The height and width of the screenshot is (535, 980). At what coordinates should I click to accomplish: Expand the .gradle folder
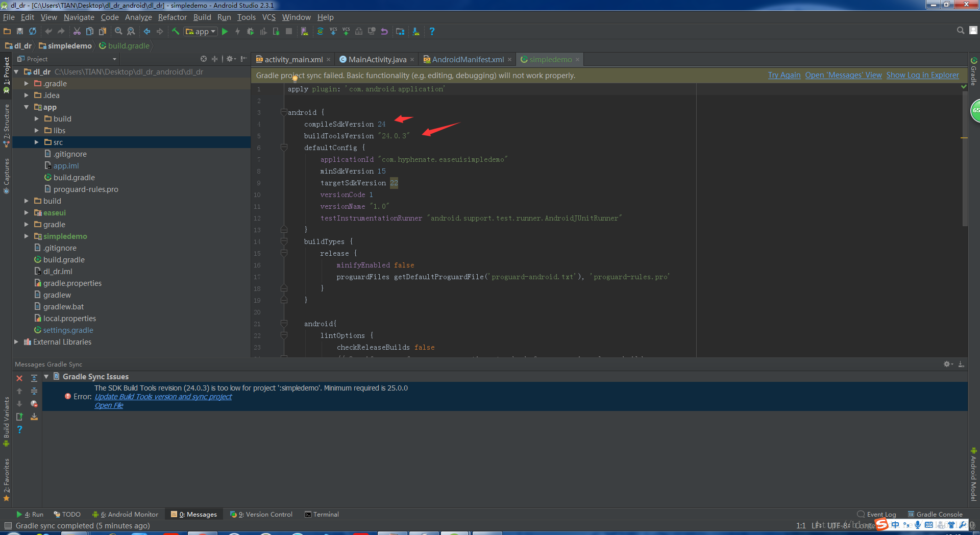click(27, 84)
